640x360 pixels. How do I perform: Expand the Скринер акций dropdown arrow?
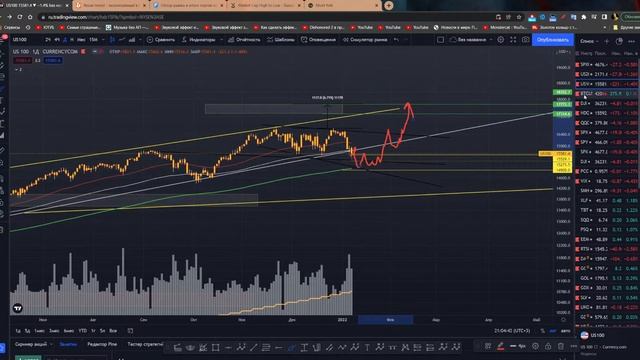click(51, 344)
